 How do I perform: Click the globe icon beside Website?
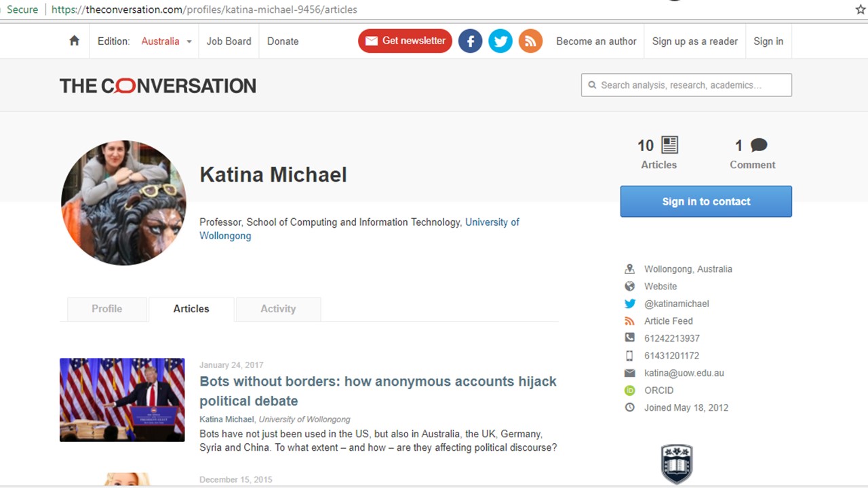coord(630,286)
